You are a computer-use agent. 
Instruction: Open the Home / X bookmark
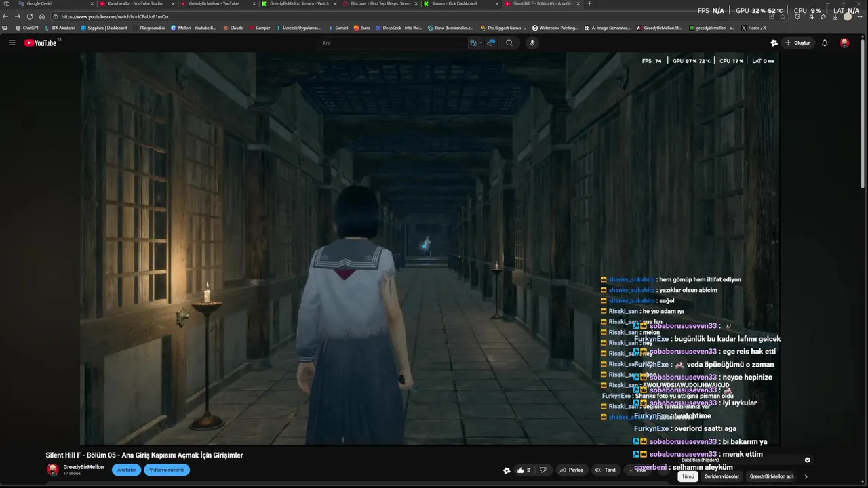point(753,28)
